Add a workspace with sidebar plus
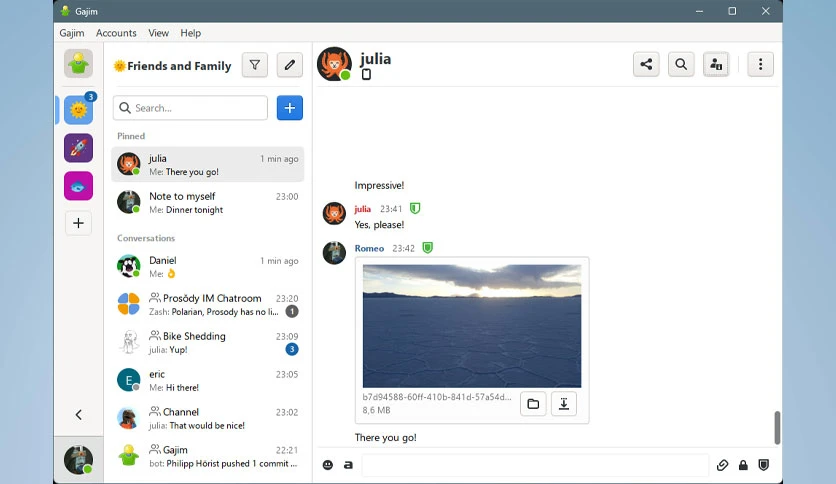 pos(78,223)
